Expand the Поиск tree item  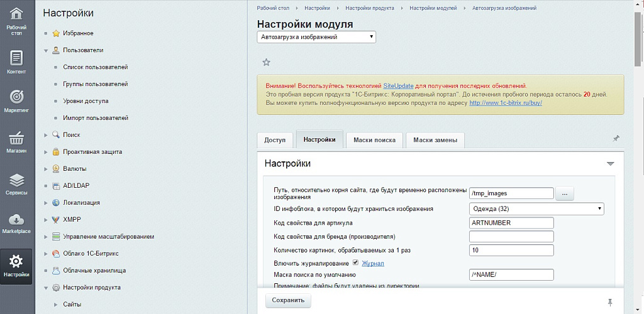tap(46, 135)
